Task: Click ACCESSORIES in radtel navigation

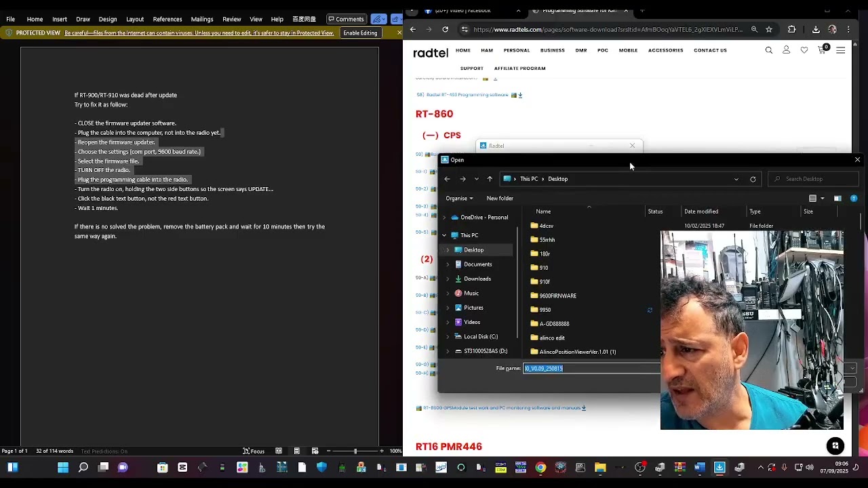Action: (x=666, y=50)
